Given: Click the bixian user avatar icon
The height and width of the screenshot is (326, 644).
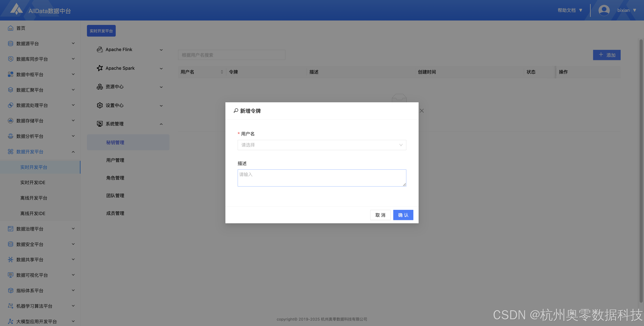Looking at the screenshot, I should click(604, 10).
